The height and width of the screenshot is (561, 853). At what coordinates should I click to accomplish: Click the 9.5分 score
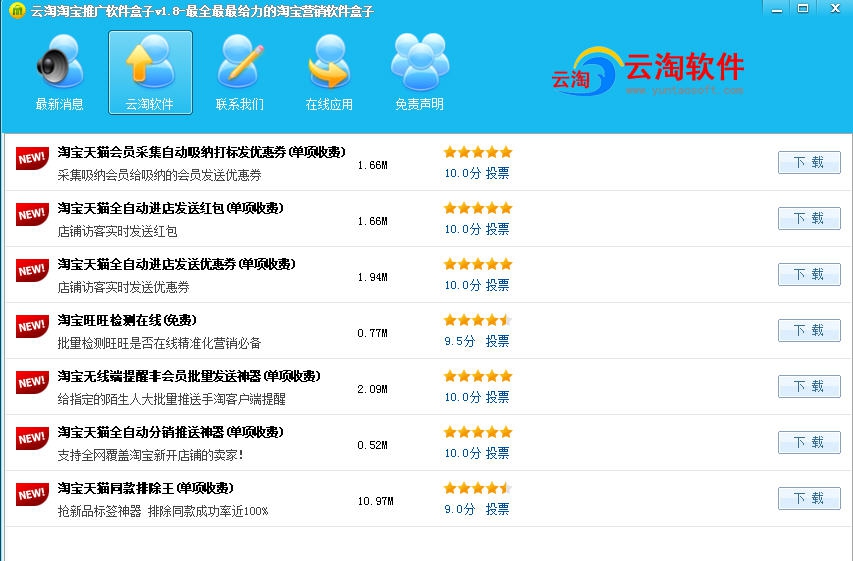coord(459,341)
